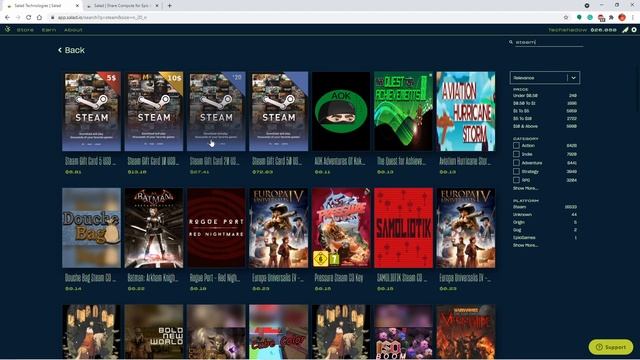Open Rogue Port Red Nightmare thumbnail
The image size is (640, 360).
pos(216,228)
